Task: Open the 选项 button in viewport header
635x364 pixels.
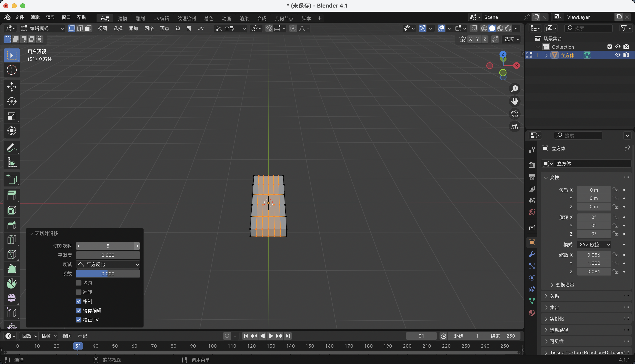Action: (x=511, y=39)
